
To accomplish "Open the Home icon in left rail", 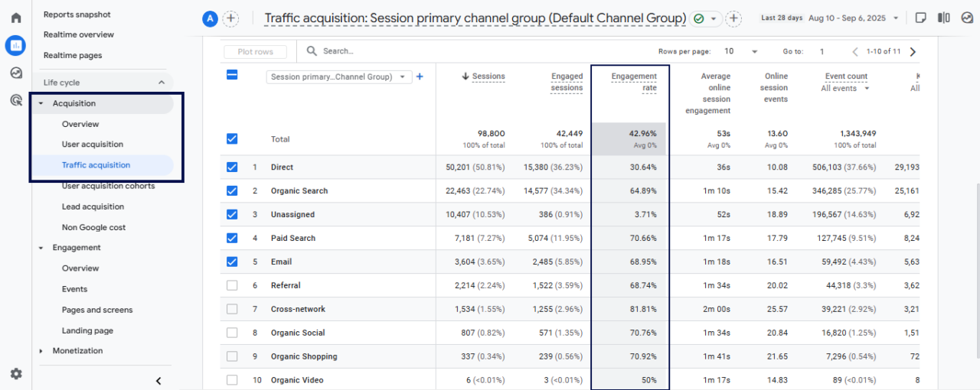I will coord(15,18).
